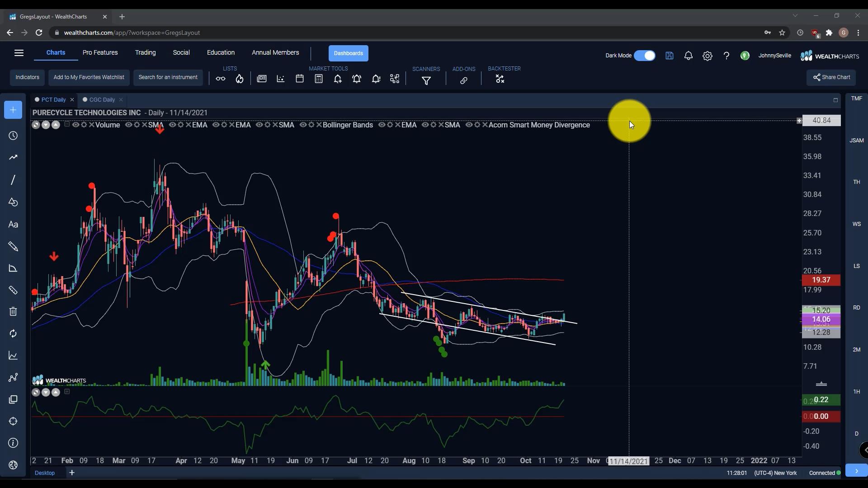This screenshot has height=488, width=868.
Task: Open the Trading menu
Action: tap(145, 52)
